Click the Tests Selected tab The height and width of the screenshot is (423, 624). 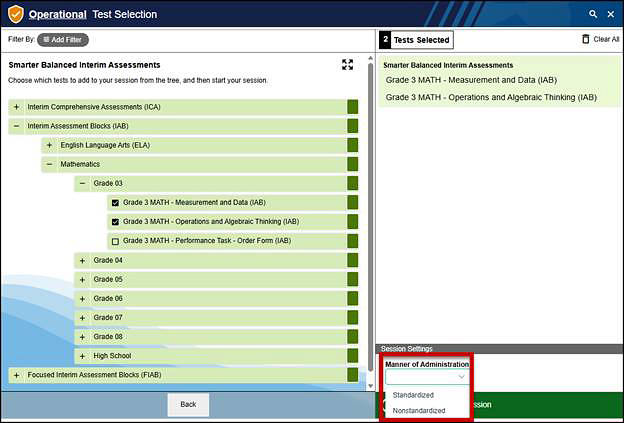coord(416,40)
